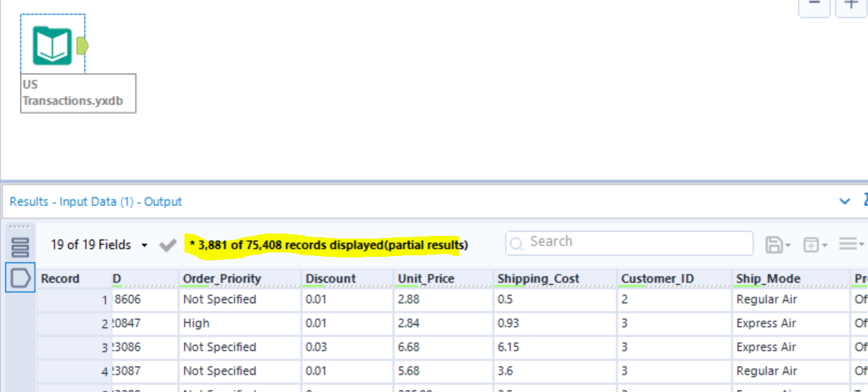Focus the Results Search field
Viewport: 868px width, 392px height.
point(629,242)
